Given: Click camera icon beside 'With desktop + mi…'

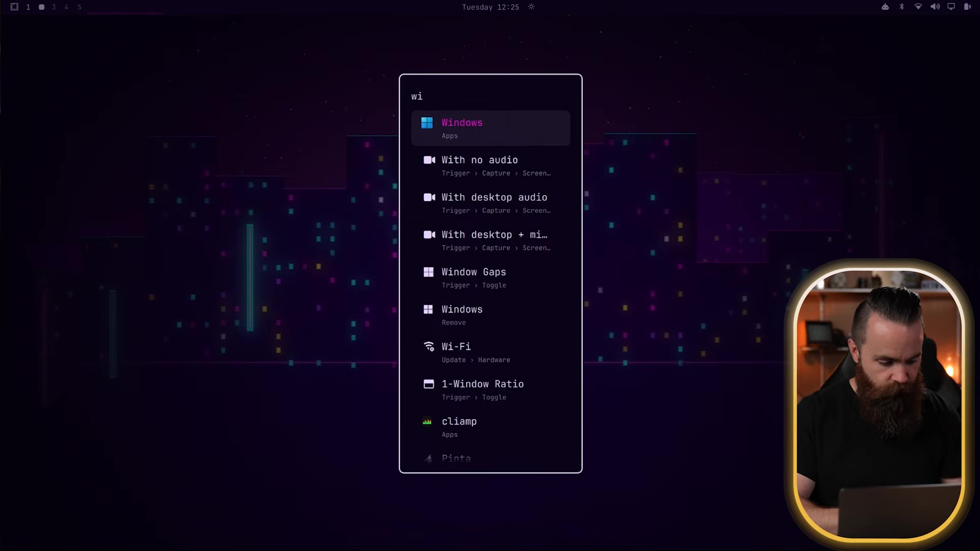Looking at the screenshot, I should click(x=429, y=235).
